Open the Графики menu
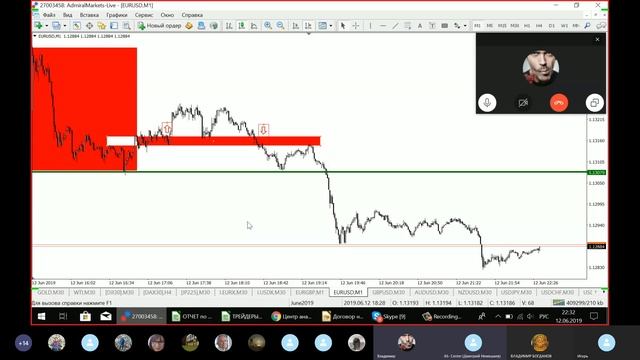This screenshot has height=360, width=640. (x=117, y=15)
